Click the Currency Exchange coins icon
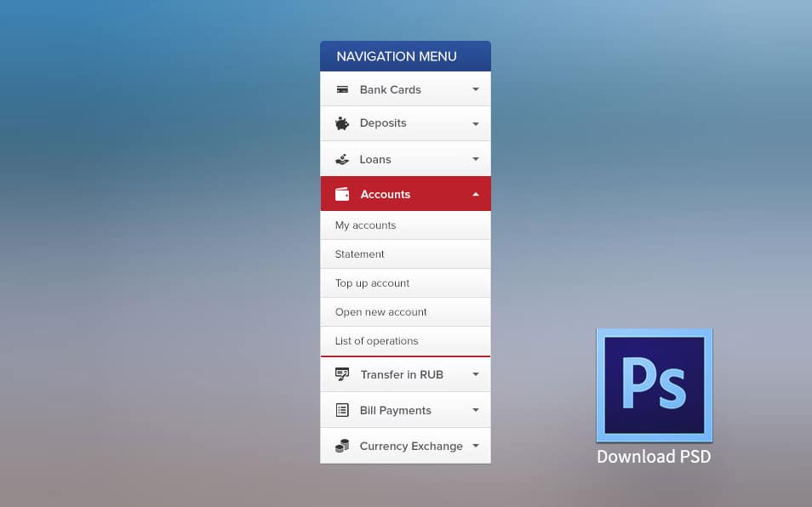Viewport: 812px width, 507px height. point(343,445)
